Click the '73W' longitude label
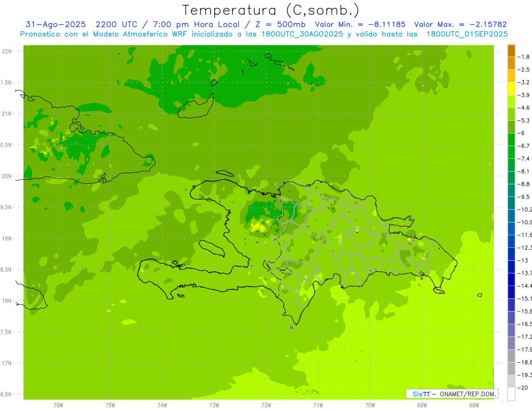Image resolution: width=532 pixels, height=411 pixels. click(214, 405)
